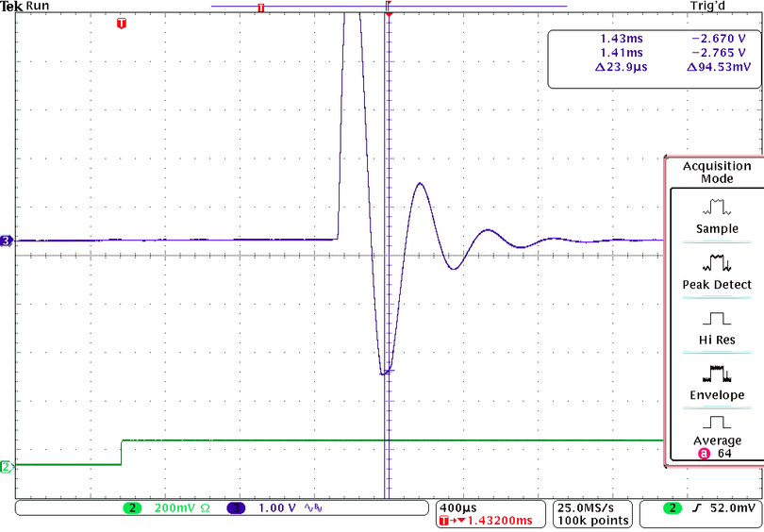The width and height of the screenshot is (764, 532).
Task: Click the channel 2 ground reference marker
Action: click(x=7, y=467)
